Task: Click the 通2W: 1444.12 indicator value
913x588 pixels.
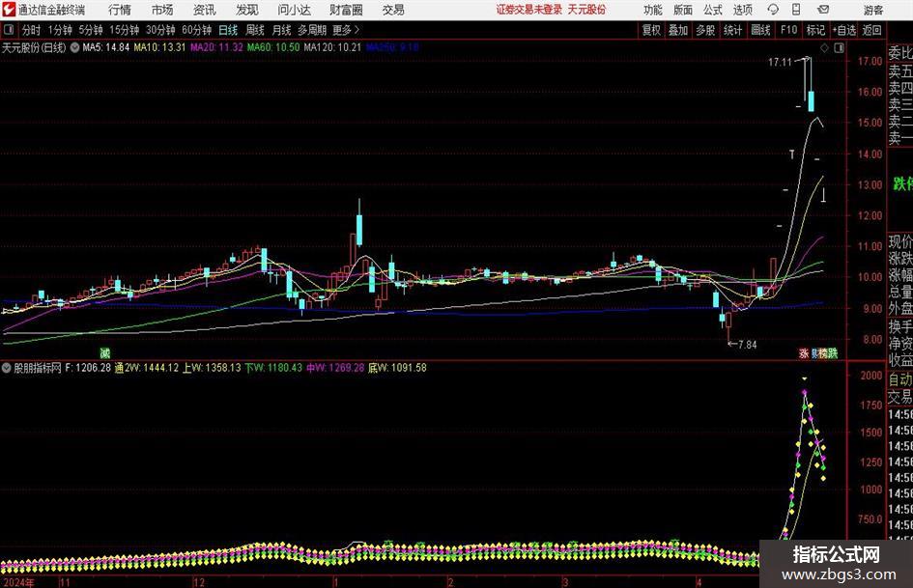Action: tap(147, 368)
